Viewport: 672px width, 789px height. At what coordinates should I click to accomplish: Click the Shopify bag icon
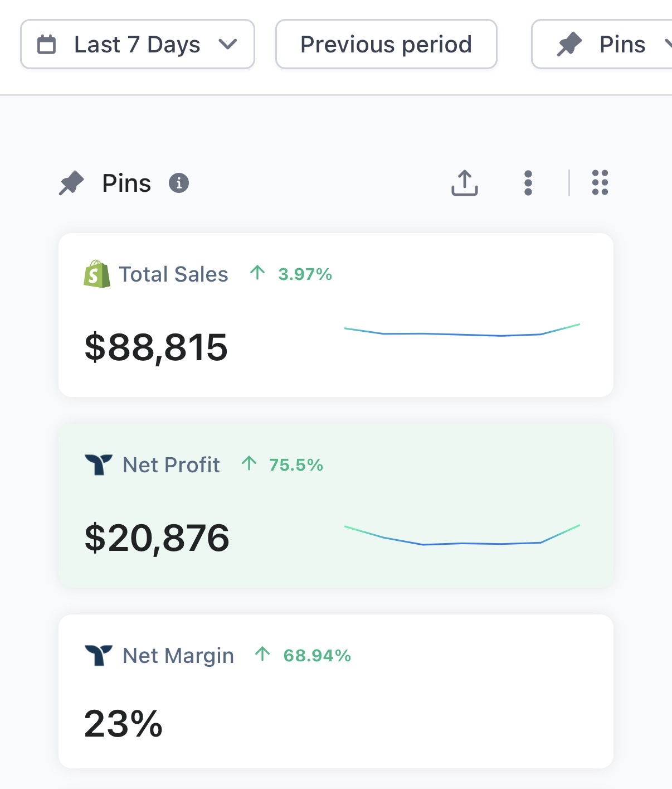click(x=96, y=274)
